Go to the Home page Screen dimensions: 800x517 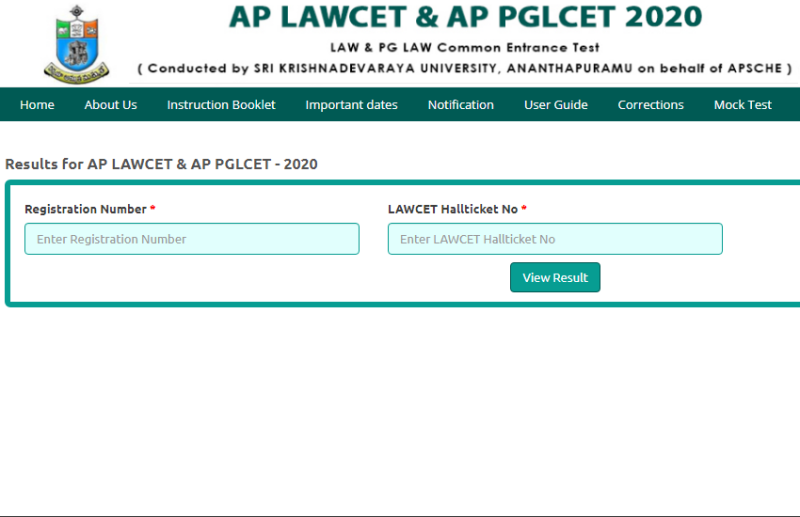click(37, 105)
